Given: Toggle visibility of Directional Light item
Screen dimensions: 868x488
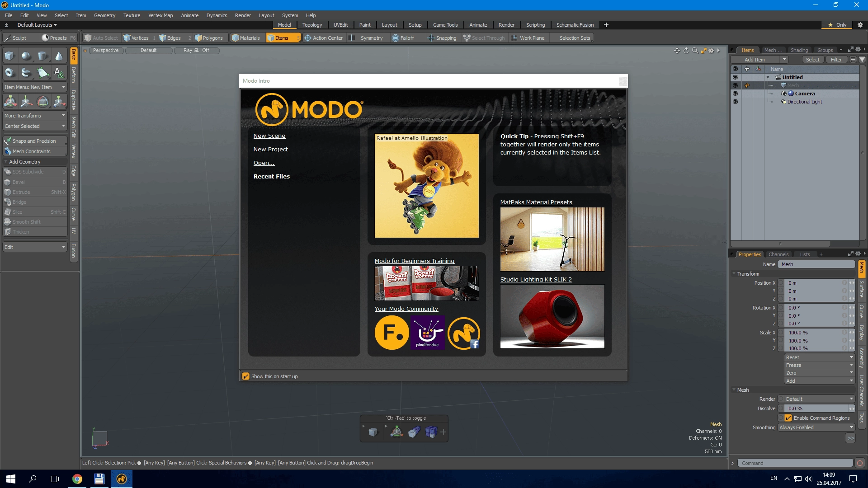Looking at the screenshot, I should (x=735, y=102).
